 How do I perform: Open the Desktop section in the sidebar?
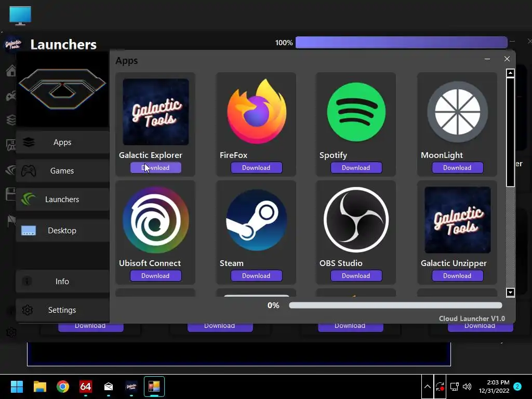click(x=62, y=230)
